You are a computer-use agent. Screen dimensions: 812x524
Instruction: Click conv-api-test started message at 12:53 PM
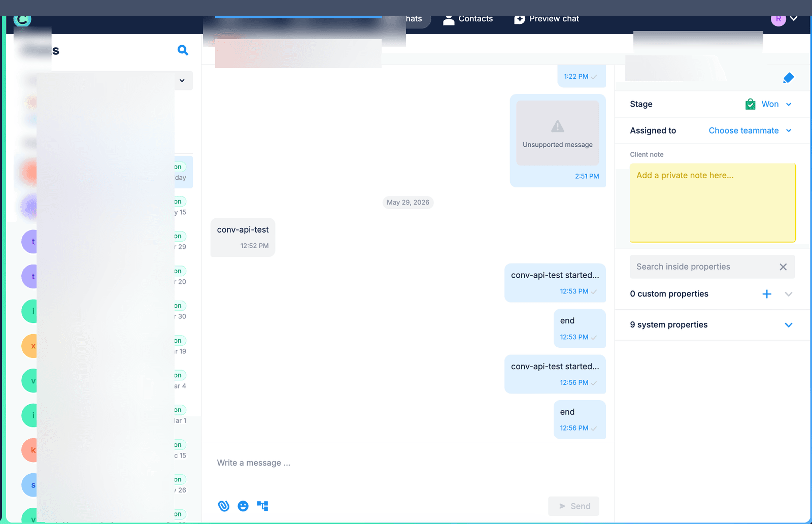[555, 283]
